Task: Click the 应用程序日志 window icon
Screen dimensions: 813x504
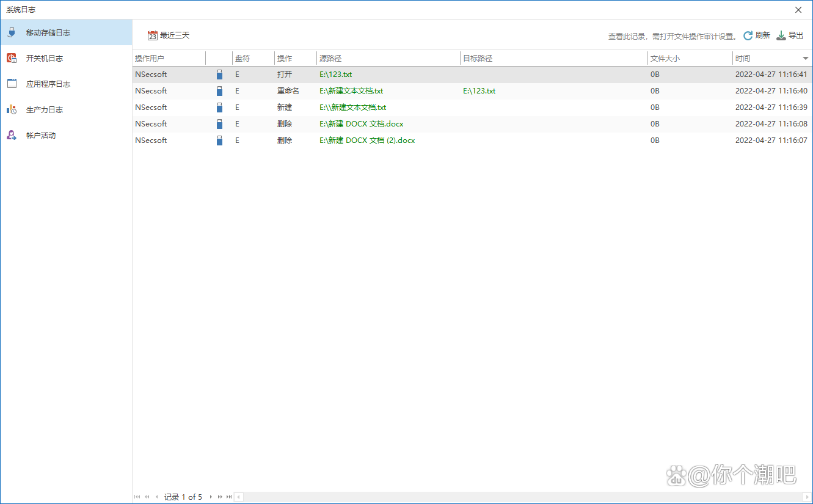Action: [x=12, y=84]
